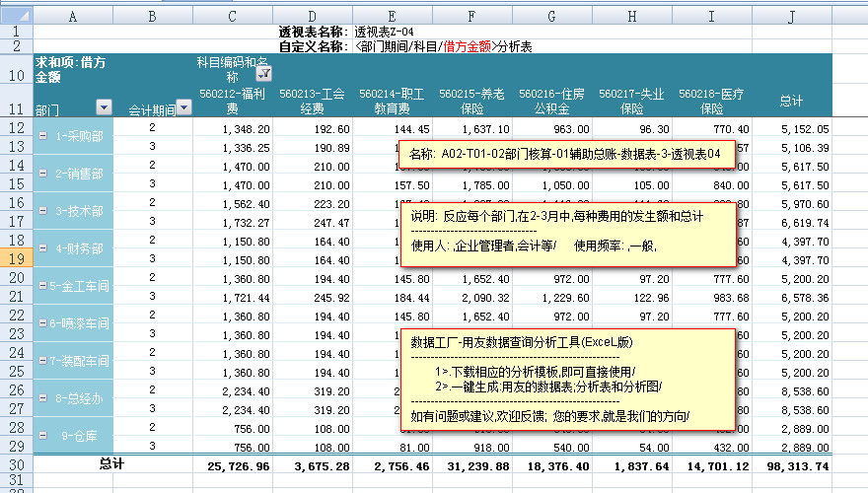Image resolution: width=868 pixels, height=493 pixels.
Task: Open the 部门 filter dropdown
Action: click(x=104, y=107)
